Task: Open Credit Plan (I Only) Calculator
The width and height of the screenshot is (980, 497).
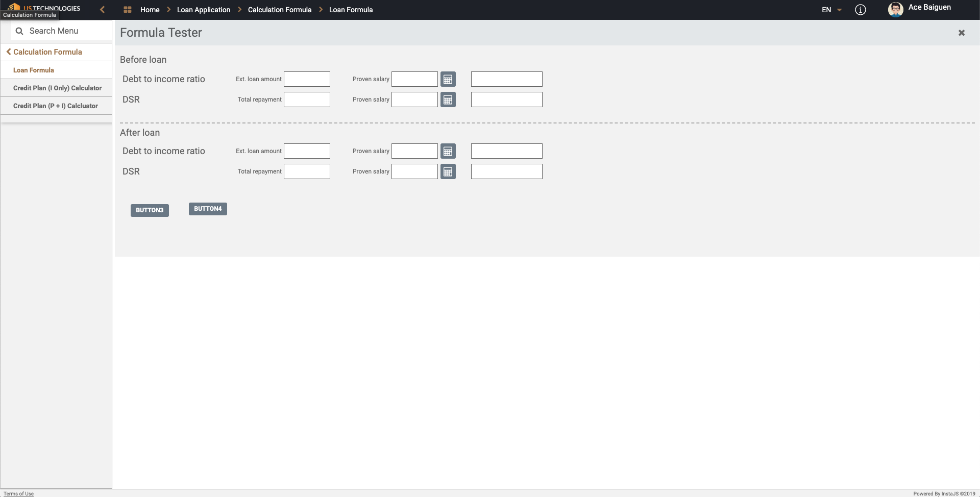Action: (x=57, y=88)
